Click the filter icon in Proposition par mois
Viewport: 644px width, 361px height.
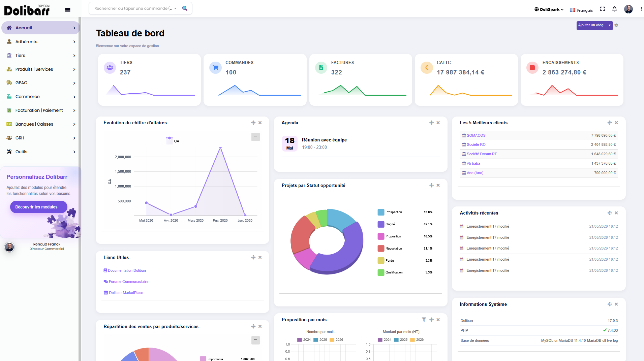click(424, 320)
